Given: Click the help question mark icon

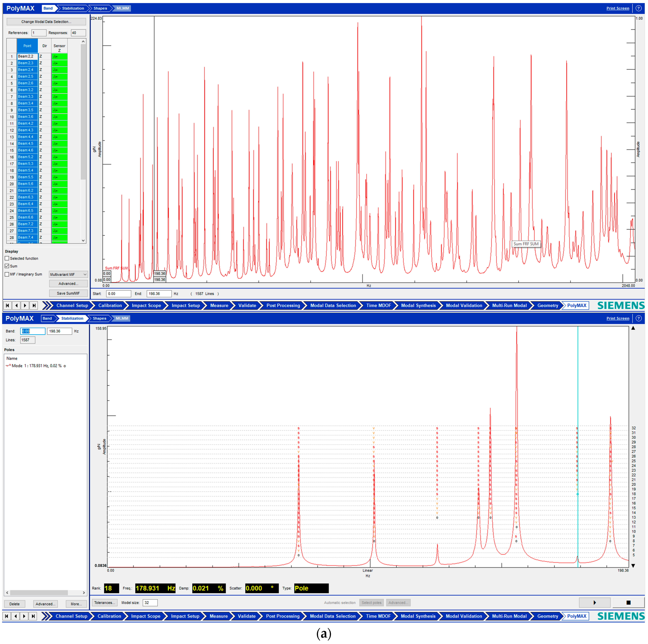Looking at the screenshot, I should (x=638, y=8).
